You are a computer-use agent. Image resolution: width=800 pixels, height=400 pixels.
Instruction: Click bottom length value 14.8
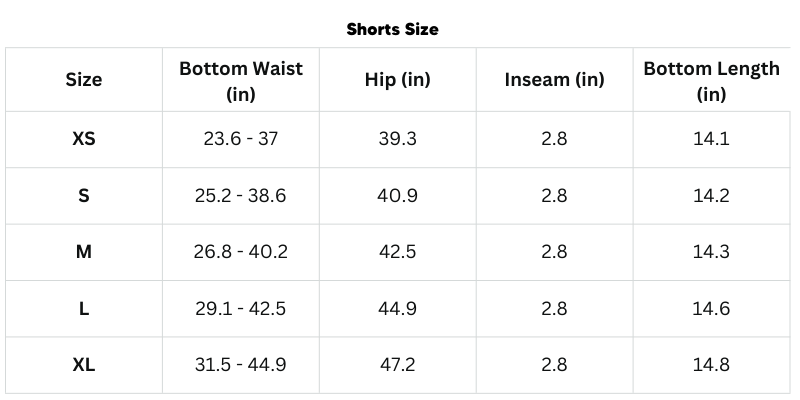click(x=711, y=365)
